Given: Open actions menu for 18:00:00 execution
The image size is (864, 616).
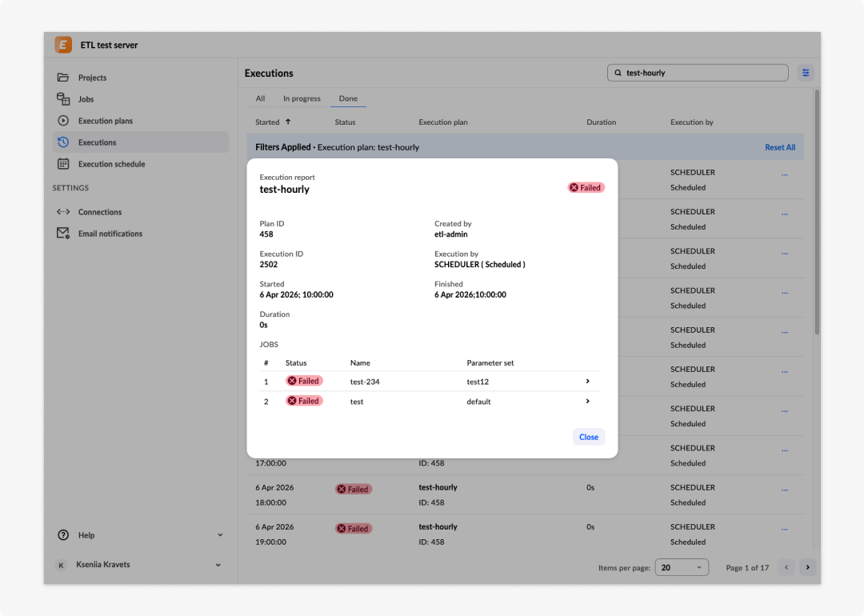Looking at the screenshot, I should tap(785, 490).
